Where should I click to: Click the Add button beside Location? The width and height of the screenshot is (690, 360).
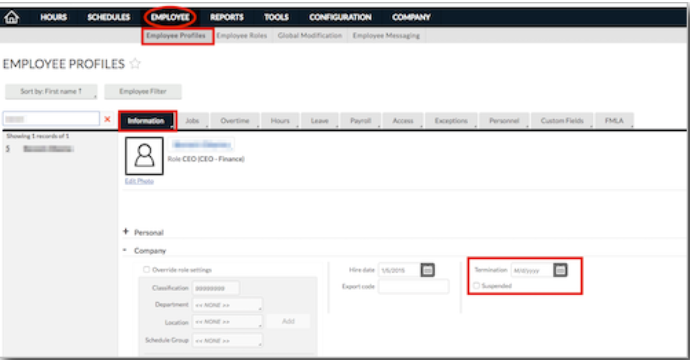[x=288, y=321]
